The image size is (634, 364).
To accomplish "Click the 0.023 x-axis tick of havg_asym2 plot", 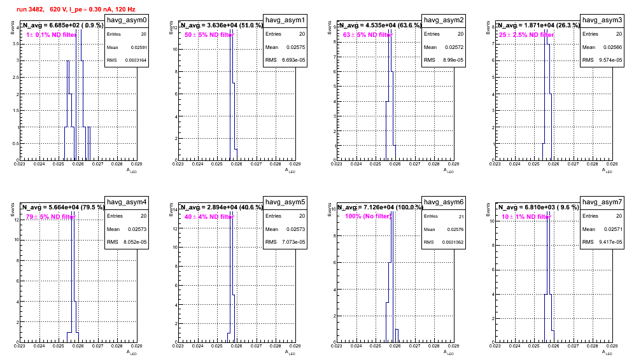I will click(336, 164).
